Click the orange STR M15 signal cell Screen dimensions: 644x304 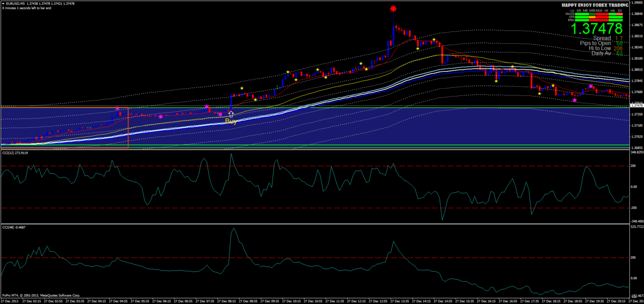592,17
